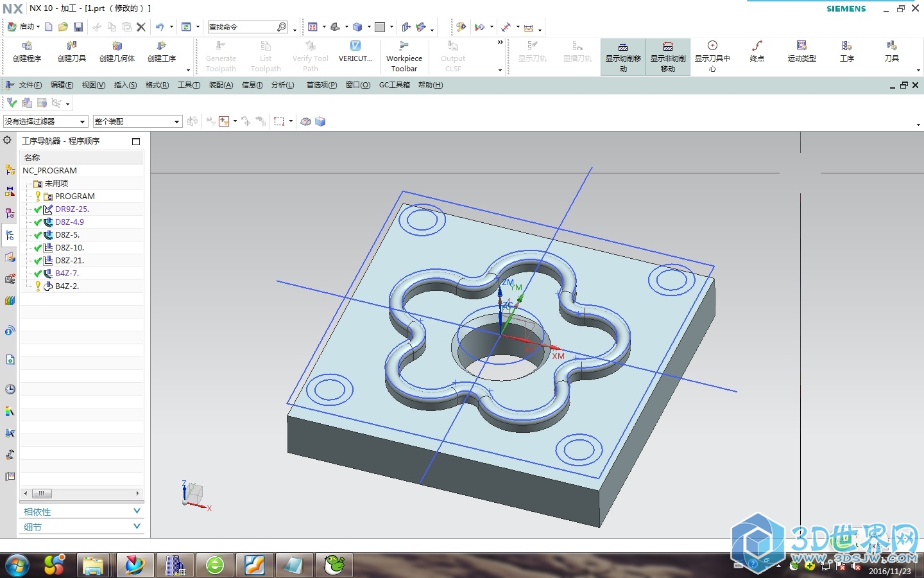The height and width of the screenshot is (578, 924).
Task: Click the Windows Start button
Action: [x=17, y=565]
